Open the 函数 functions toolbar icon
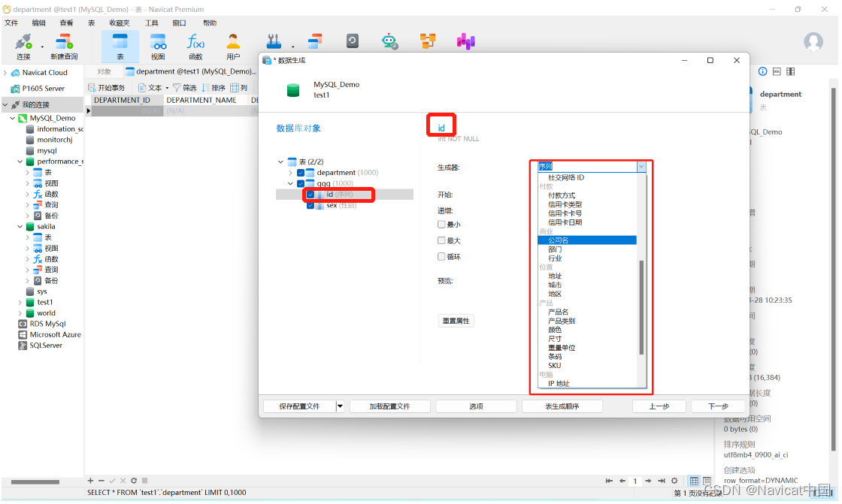 click(x=195, y=46)
